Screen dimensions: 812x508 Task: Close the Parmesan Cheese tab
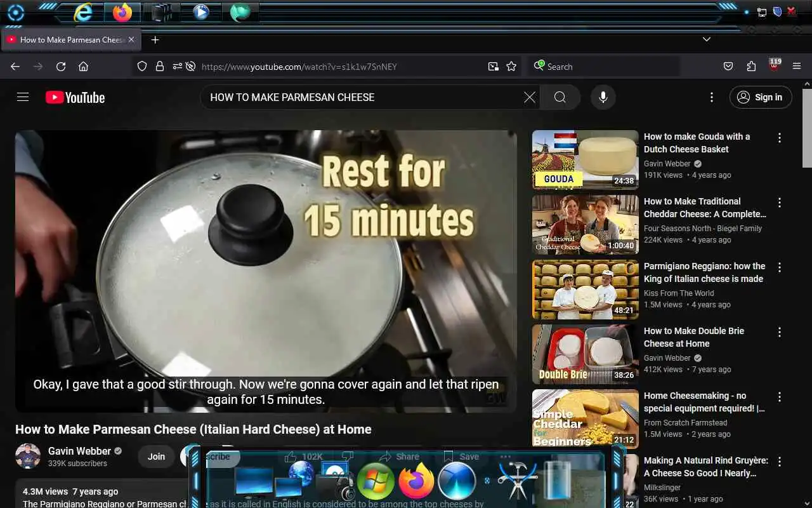point(131,39)
